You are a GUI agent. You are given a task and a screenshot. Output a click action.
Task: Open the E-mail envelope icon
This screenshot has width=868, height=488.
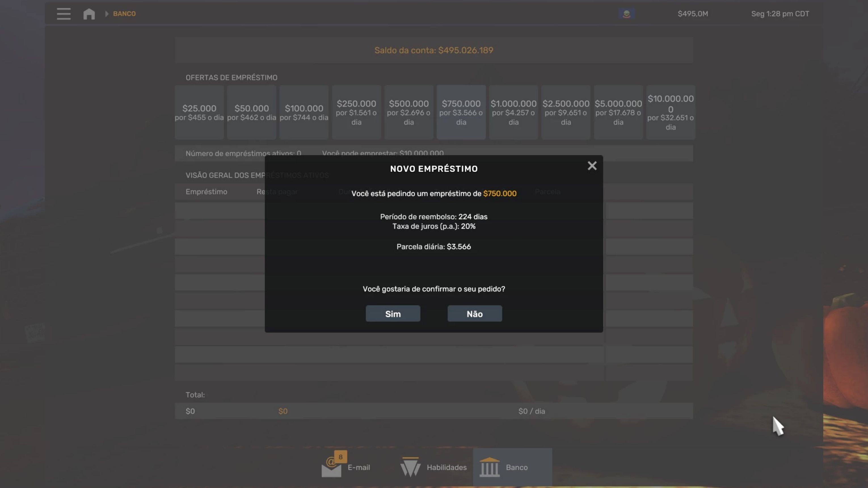click(x=331, y=468)
